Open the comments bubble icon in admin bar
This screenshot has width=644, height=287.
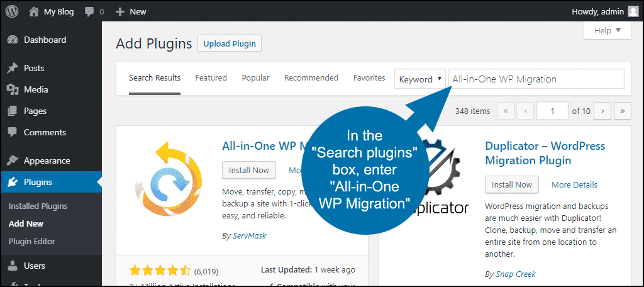(x=89, y=12)
